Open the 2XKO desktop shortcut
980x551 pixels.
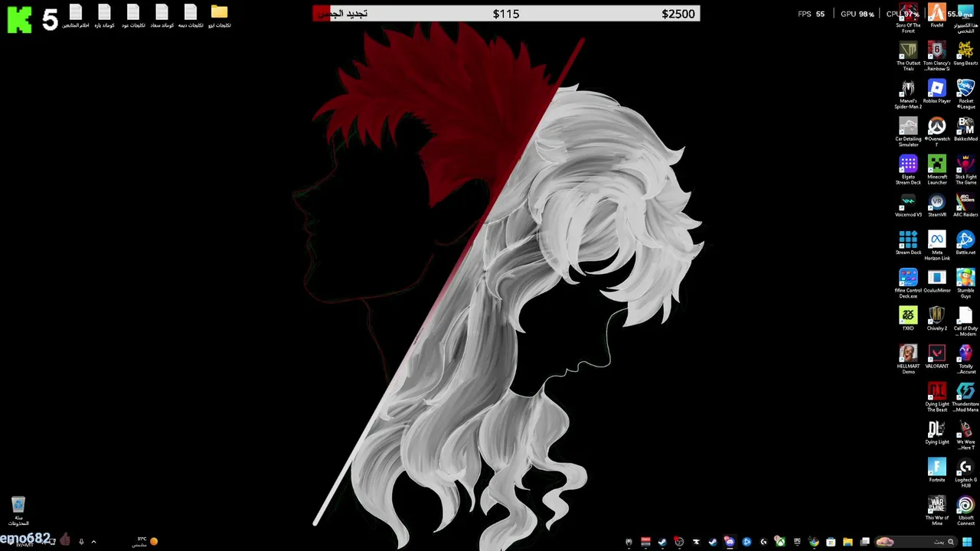click(908, 318)
